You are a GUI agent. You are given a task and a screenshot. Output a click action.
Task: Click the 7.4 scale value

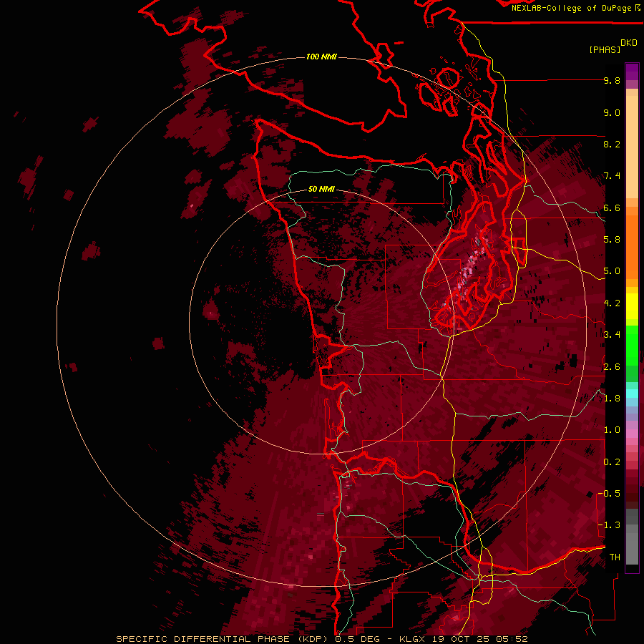(612, 176)
